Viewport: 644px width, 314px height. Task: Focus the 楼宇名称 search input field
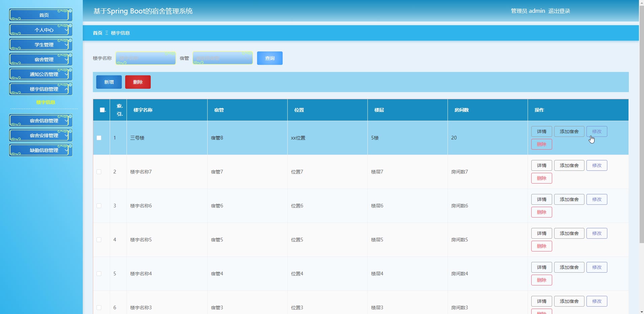click(x=146, y=58)
